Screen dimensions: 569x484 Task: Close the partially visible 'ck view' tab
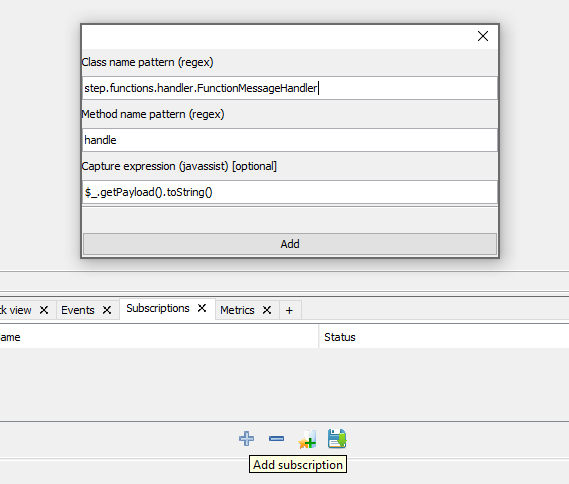44,310
